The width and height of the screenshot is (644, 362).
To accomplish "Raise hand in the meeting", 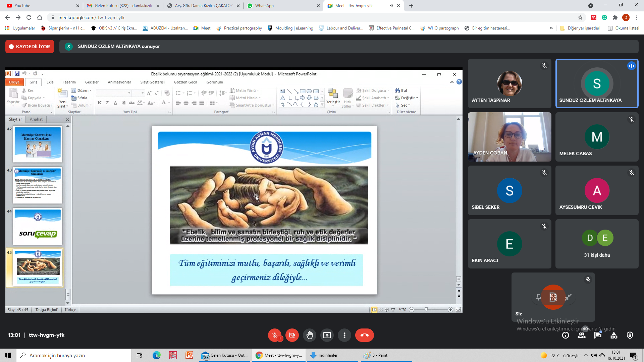I will pyautogui.click(x=309, y=335).
